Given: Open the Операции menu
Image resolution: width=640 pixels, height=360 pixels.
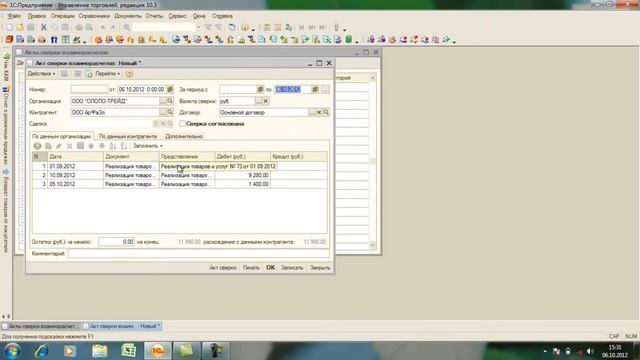Looking at the screenshot, I should 62,16.
